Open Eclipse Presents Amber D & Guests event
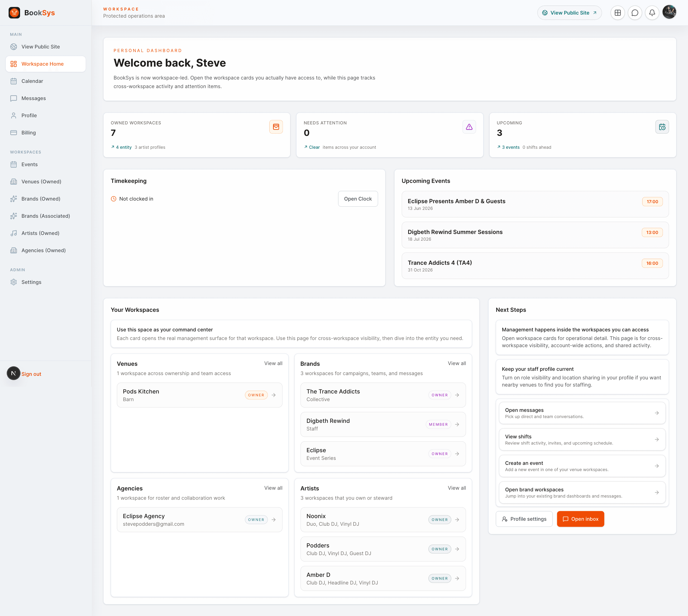The width and height of the screenshot is (688, 616). [535, 204]
